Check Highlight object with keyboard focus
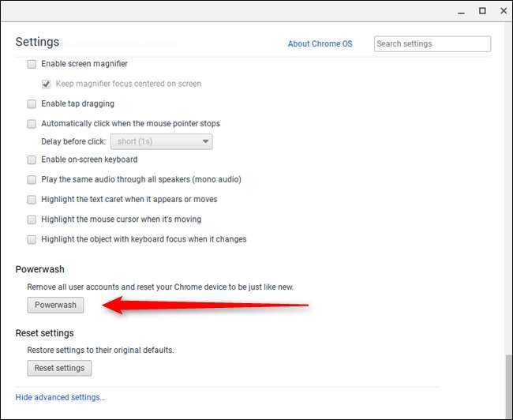 point(32,239)
